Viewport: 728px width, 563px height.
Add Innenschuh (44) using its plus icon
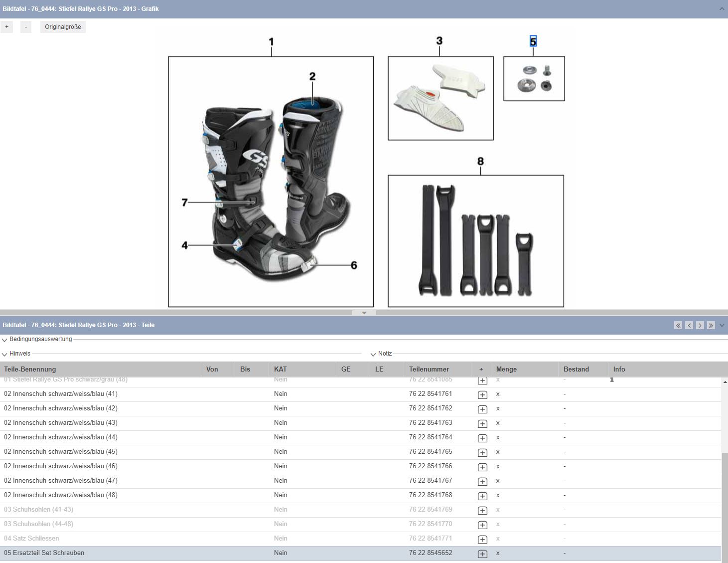(x=482, y=438)
